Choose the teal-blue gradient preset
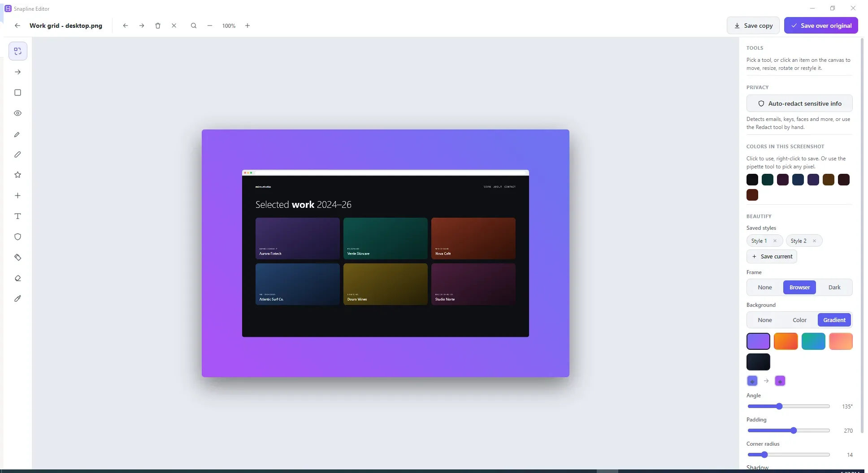The image size is (868, 473). point(813,341)
